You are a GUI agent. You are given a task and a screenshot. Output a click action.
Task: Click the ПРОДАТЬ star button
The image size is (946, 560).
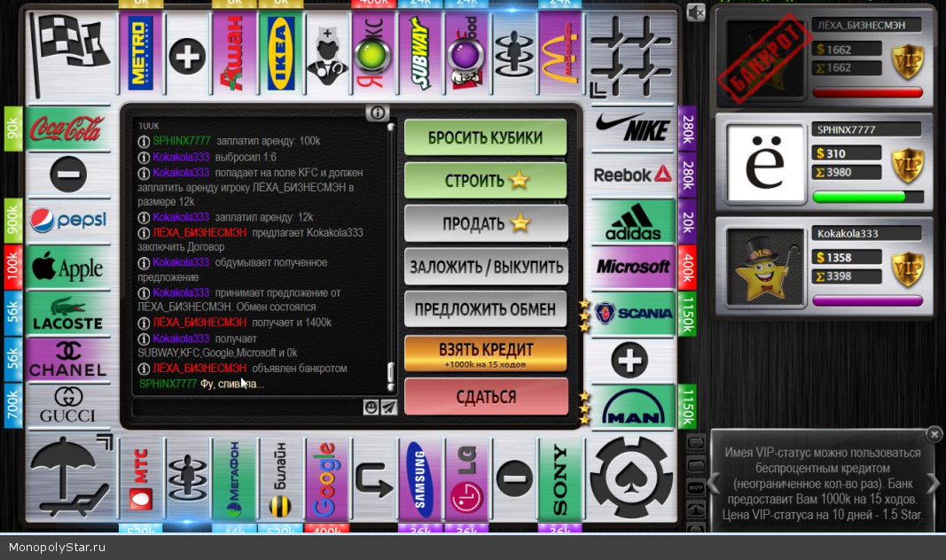point(486,223)
